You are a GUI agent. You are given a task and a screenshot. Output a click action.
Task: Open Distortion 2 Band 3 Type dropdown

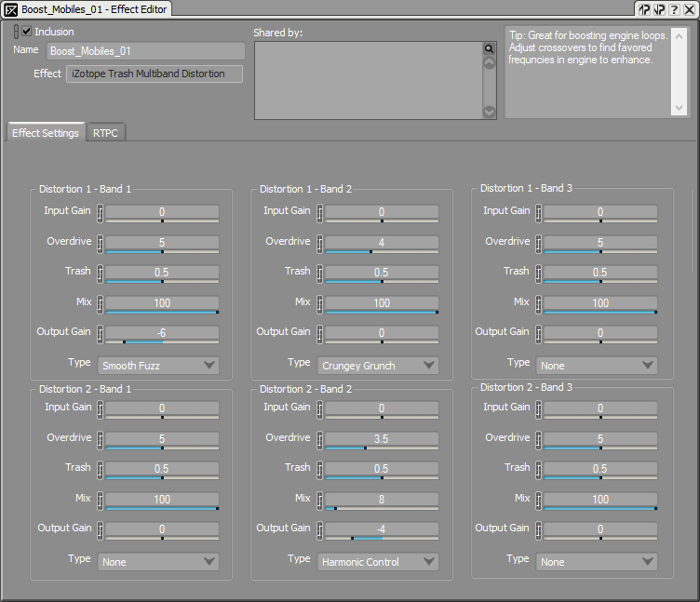(x=597, y=562)
